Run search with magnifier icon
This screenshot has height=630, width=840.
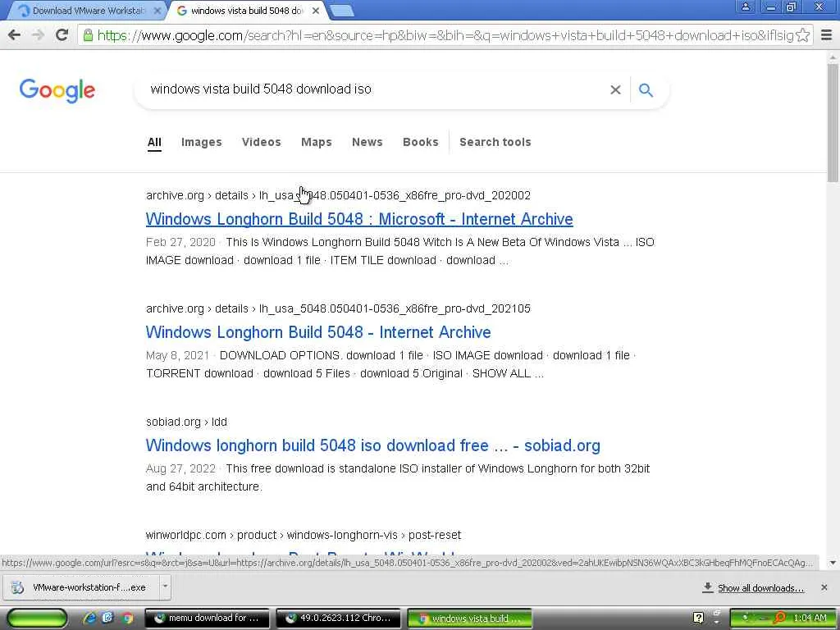[646, 90]
